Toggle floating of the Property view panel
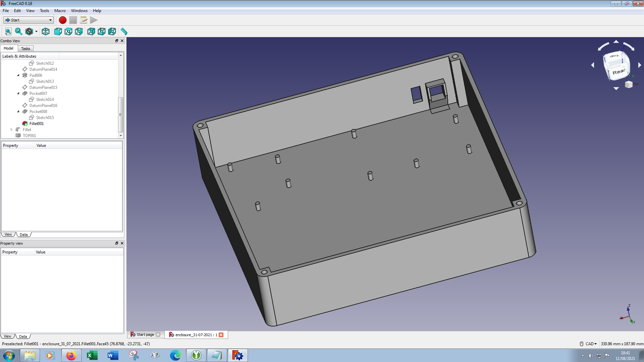This screenshot has height=362, width=644. pyautogui.click(x=117, y=243)
